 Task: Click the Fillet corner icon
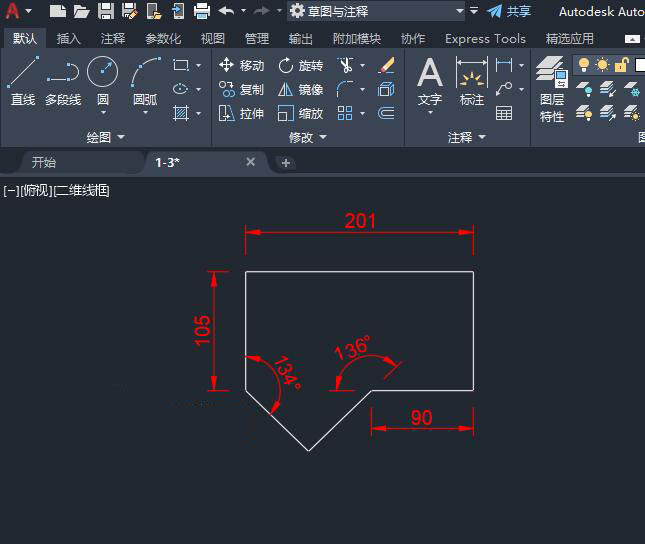tap(345, 89)
